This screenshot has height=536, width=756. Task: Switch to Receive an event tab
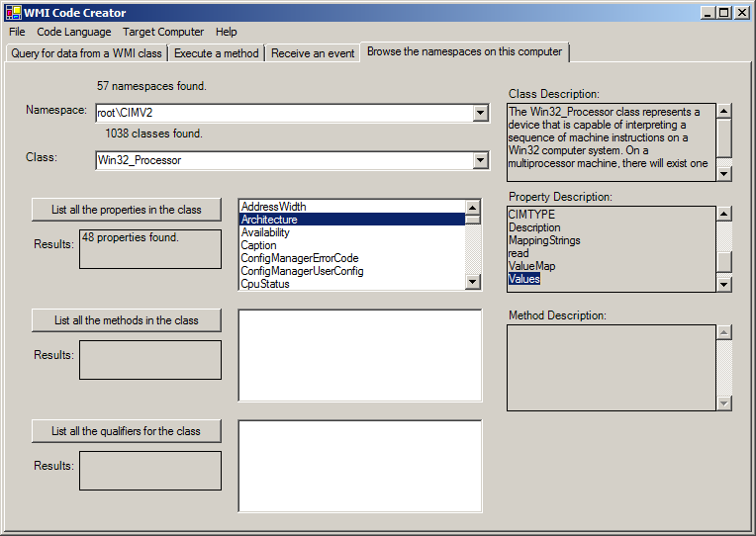coord(313,53)
